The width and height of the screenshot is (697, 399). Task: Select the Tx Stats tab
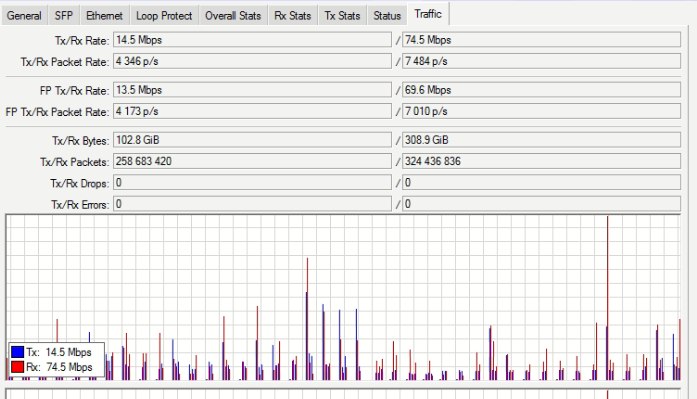pos(342,16)
